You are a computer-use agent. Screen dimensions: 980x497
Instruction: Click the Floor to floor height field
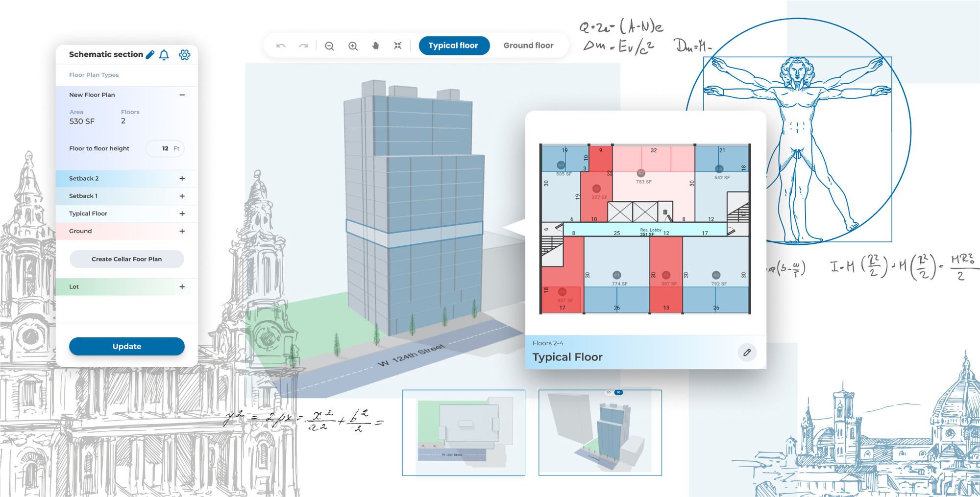click(x=165, y=148)
